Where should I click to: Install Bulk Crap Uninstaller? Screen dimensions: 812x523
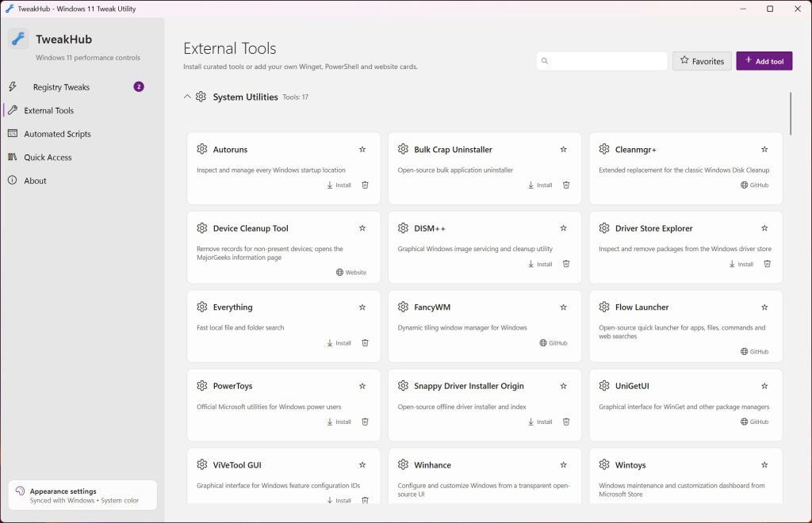tap(540, 185)
